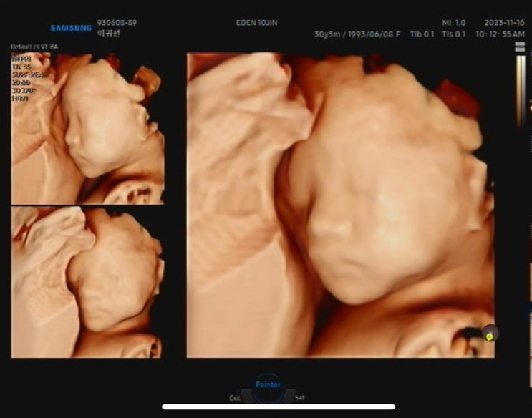
Task: Click the date 2023-11-16
Action: coord(504,23)
